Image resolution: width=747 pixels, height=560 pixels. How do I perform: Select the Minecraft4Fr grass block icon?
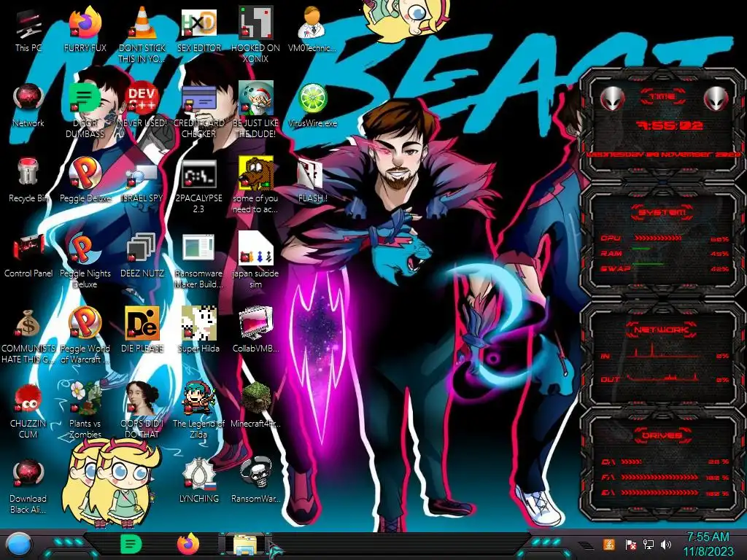pos(255,398)
